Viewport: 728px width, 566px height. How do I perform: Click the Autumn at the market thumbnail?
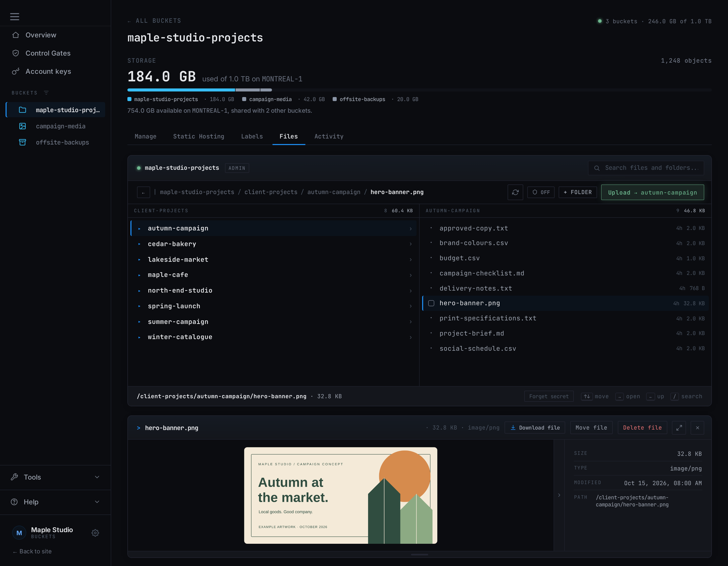pyautogui.click(x=340, y=495)
